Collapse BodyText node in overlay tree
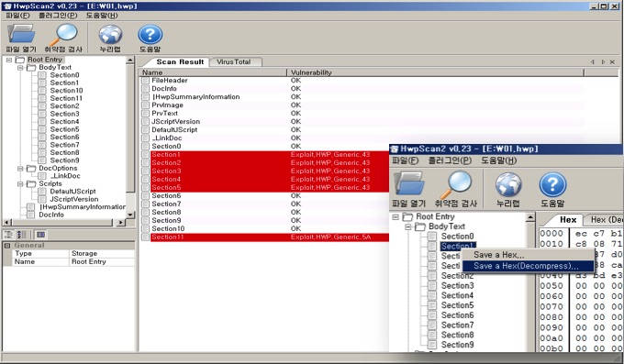Screen dimensions: 624x364 408,226
